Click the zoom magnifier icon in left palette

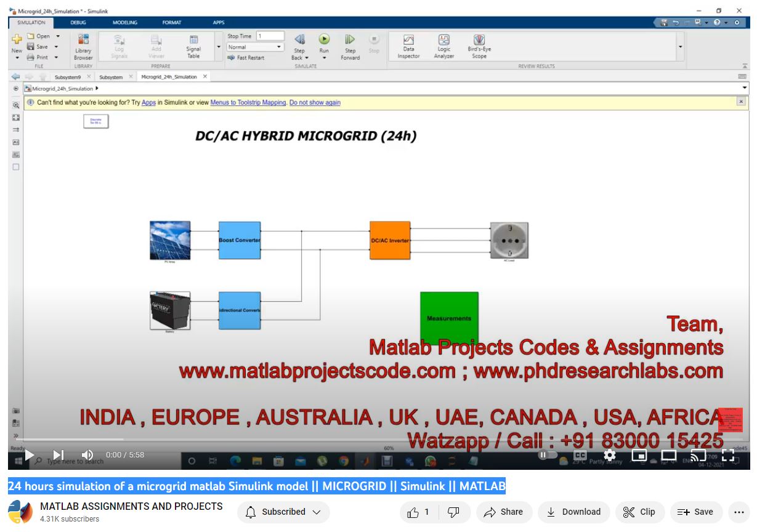click(16, 105)
